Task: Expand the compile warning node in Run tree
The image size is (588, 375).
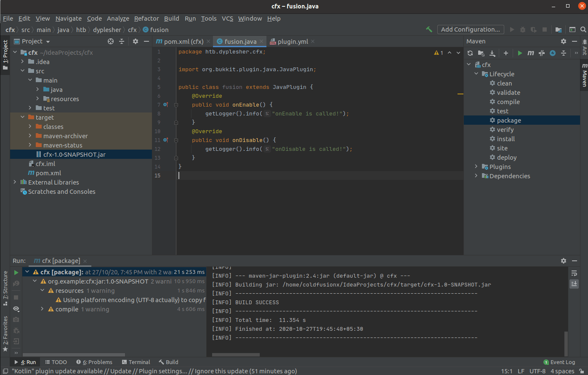Action: coord(42,309)
